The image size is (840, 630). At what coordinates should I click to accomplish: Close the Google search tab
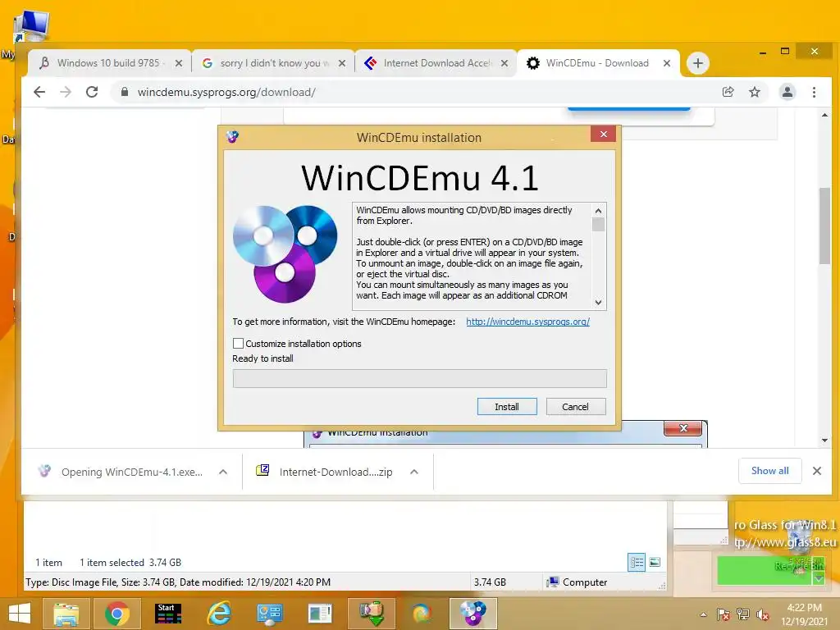(342, 63)
